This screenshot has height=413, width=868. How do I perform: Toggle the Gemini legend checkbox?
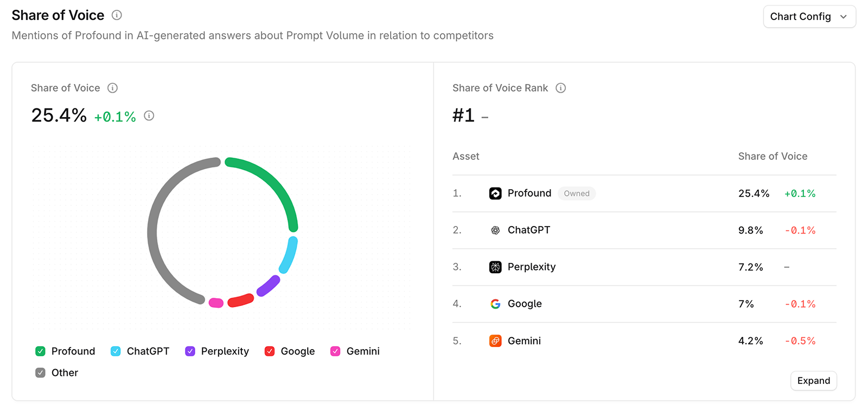pyautogui.click(x=335, y=351)
